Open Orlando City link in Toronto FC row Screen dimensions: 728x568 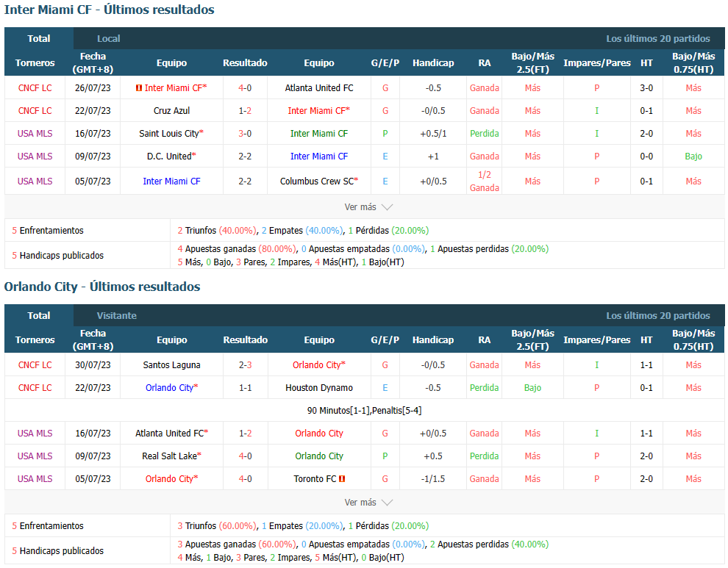tap(169, 479)
